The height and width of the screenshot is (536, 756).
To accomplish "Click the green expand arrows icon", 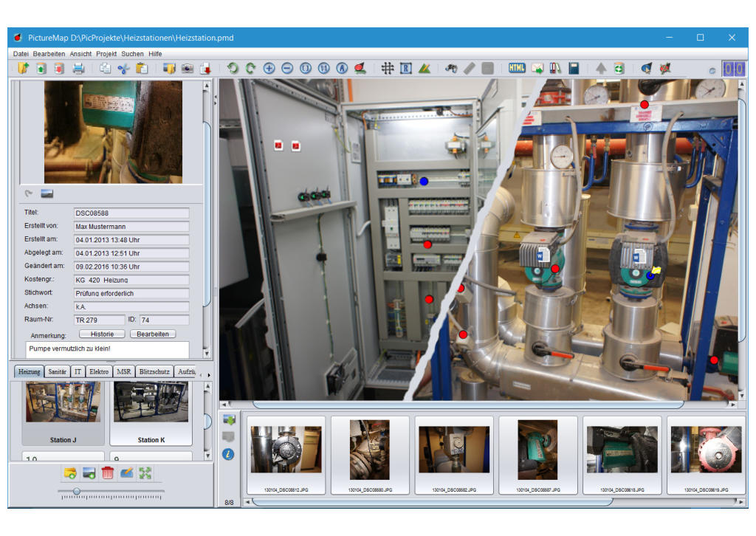I will pyautogui.click(x=145, y=473).
